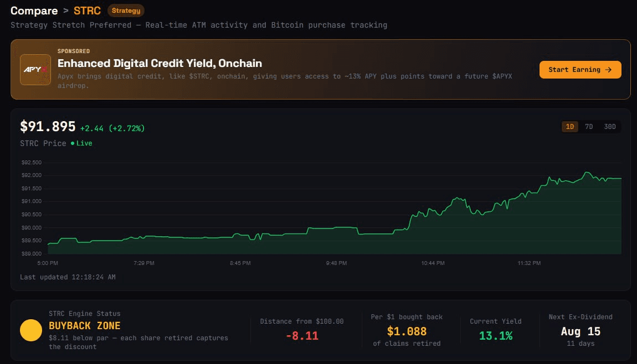The width and height of the screenshot is (637, 364).
Task: Click the $91.895 price value
Action: pyautogui.click(x=48, y=127)
